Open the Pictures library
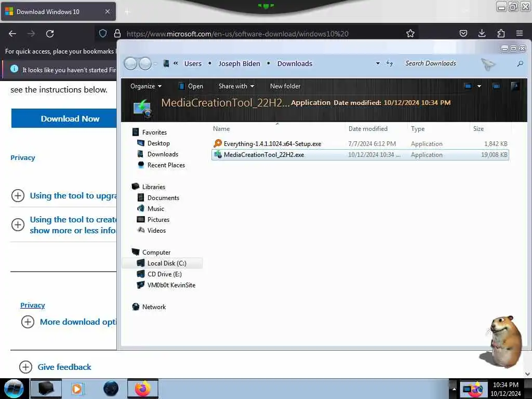The width and height of the screenshot is (532, 399). pyautogui.click(x=158, y=220)
